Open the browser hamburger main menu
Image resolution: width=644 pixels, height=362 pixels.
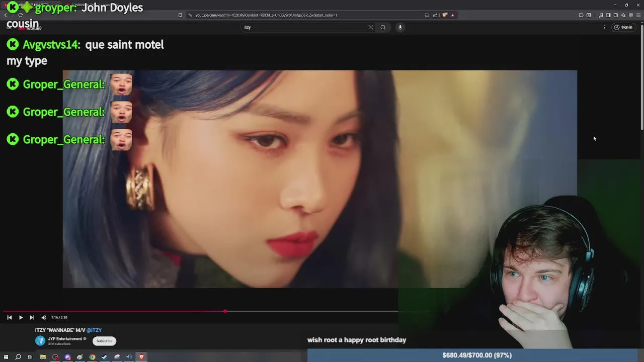tap(639, 15)
